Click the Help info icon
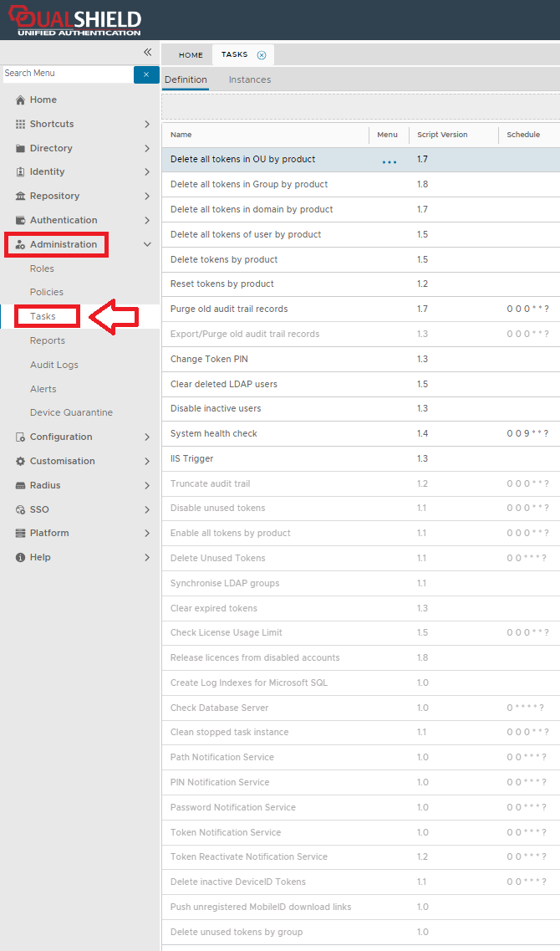This screenshot has height=951, width=560. click(x=21, y=557)
